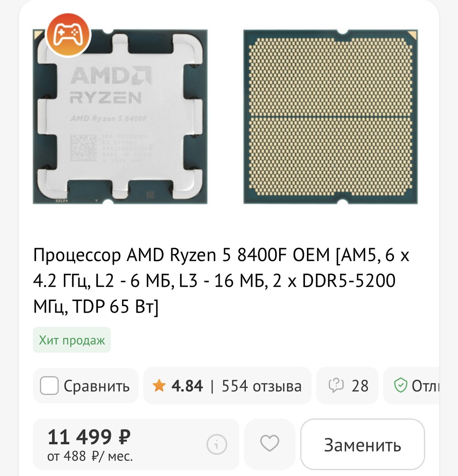Add processor to favorites with heart icon
This screenshot has height=476, width=458.
pyautogui.click(x=270, y=443)
